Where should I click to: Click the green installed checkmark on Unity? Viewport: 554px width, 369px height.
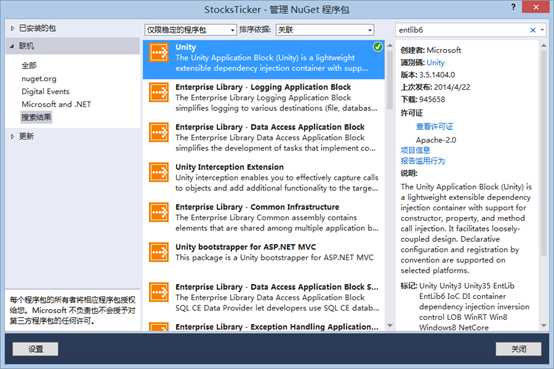click(378, 47)
